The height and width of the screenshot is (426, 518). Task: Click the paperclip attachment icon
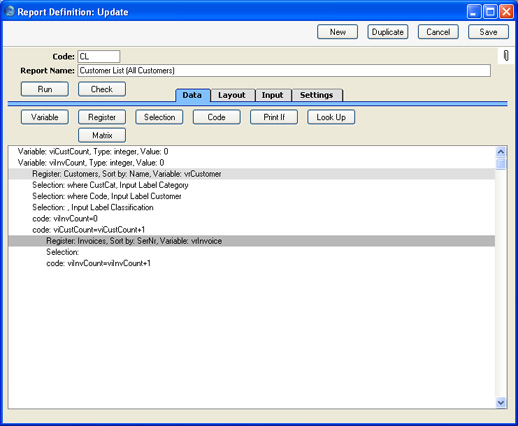506,56
